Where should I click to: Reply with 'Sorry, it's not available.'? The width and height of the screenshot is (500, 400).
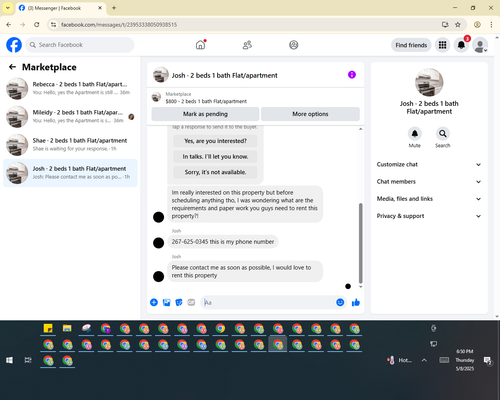215,172
